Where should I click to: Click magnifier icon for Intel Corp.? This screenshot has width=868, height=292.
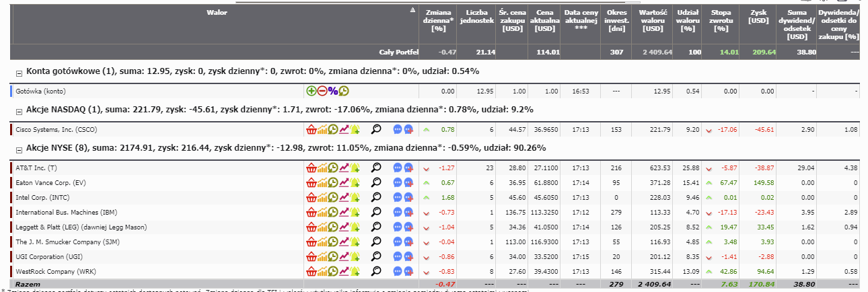coord(376,197)
